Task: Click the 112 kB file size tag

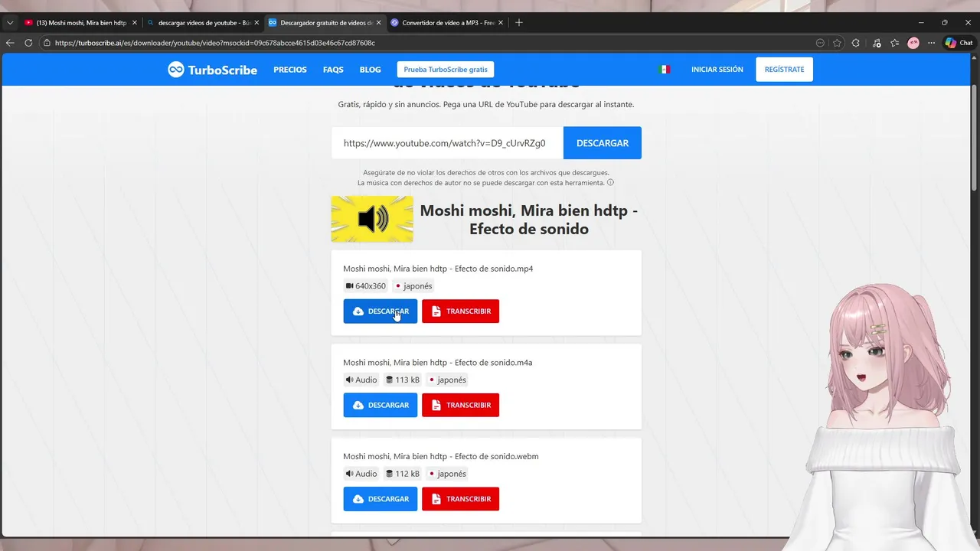Action: [x=403, y=474]
